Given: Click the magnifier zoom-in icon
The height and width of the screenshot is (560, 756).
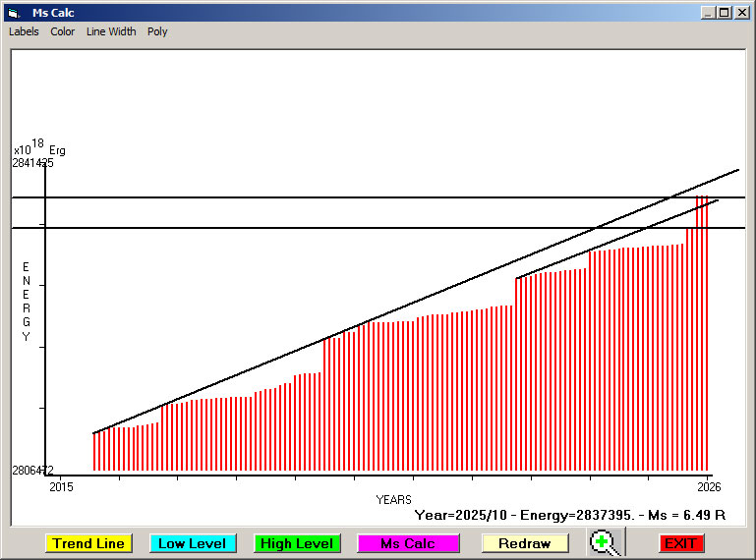Looking at the screenshot, I should pyautogui.click(x=607, y=542).
